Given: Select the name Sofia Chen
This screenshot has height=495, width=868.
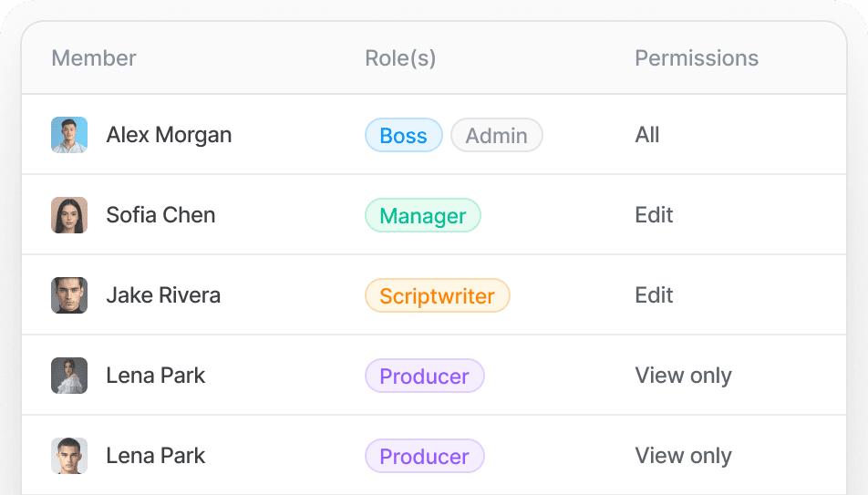Looking at the screenshot, I should [160, 215].
